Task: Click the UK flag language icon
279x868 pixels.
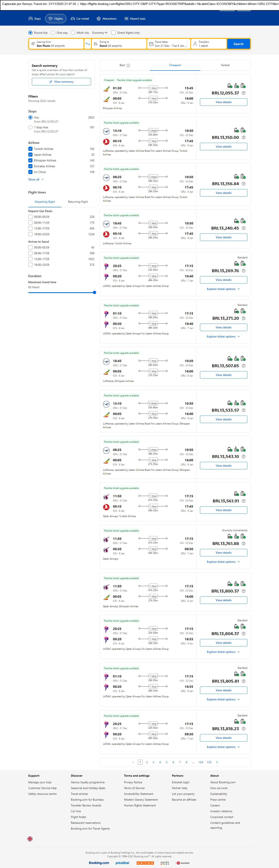Action: tap(30, 839)
